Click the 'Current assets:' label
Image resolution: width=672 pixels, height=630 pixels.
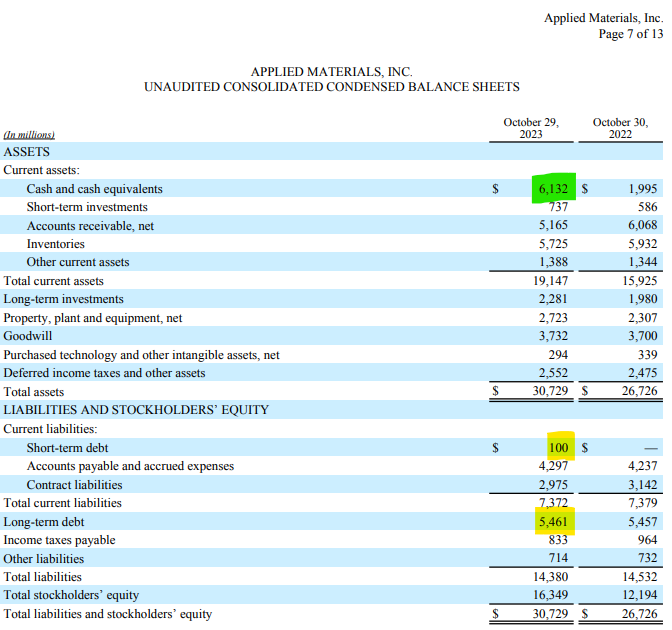pos(42,170)
